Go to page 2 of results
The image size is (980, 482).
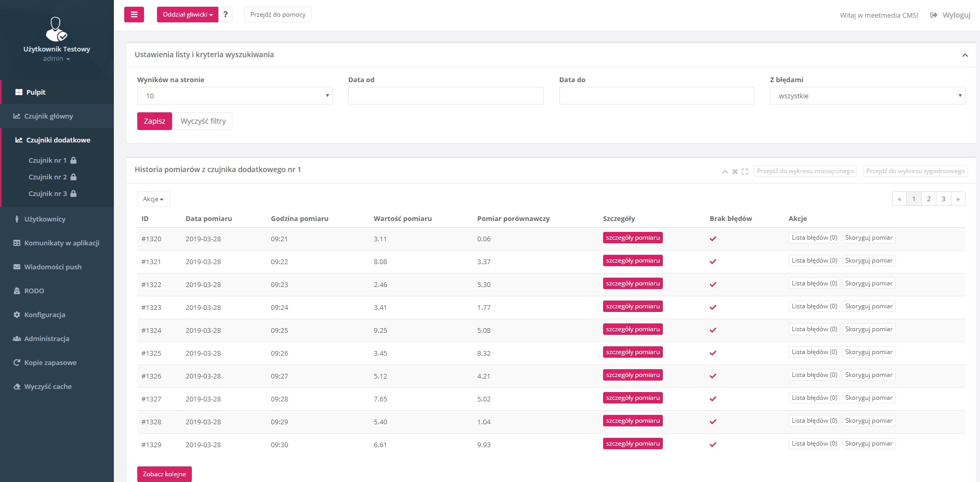point(928,199)
